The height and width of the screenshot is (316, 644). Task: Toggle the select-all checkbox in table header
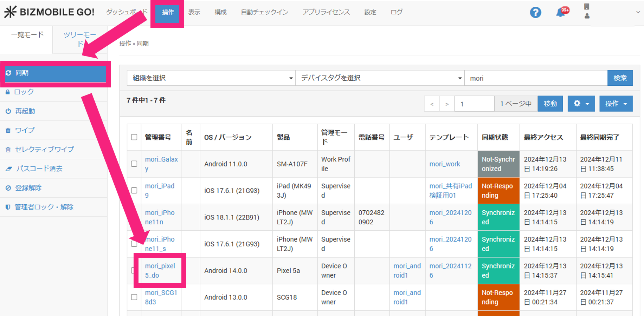click(x=134, y=137)
